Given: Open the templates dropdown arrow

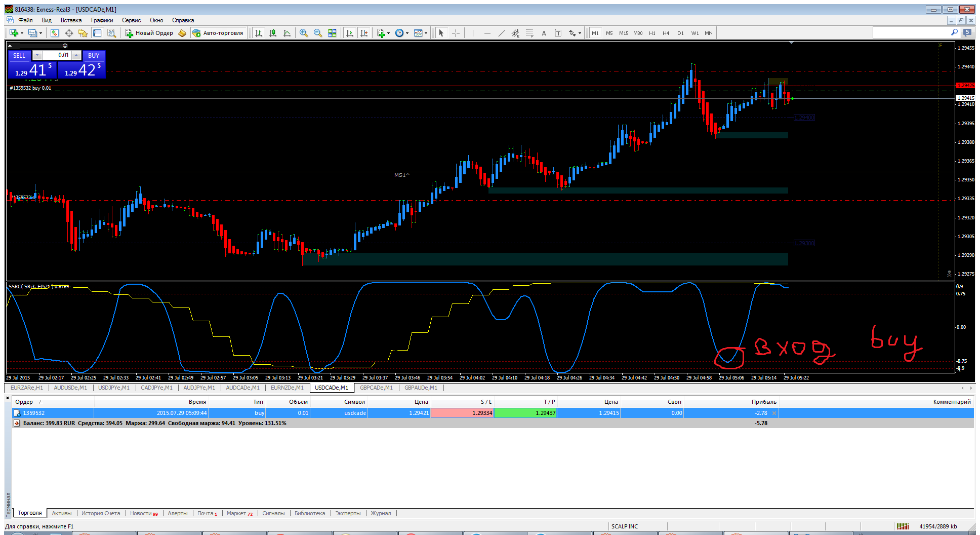Looking at the screenshot, I should tap(426, 33).
